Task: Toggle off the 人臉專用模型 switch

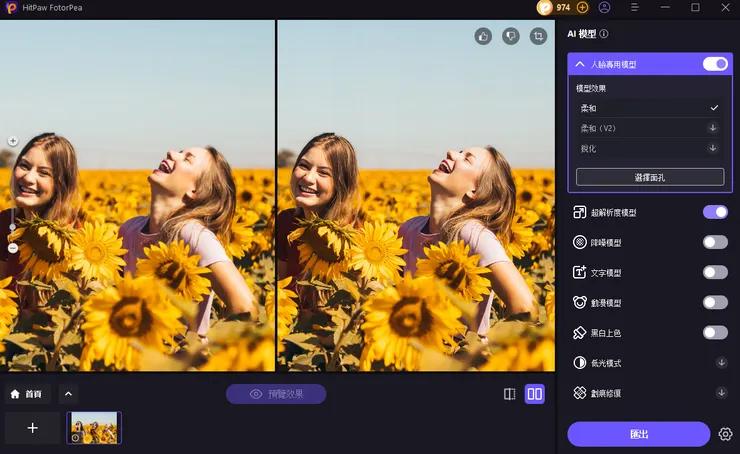Action: pos(715,64)
